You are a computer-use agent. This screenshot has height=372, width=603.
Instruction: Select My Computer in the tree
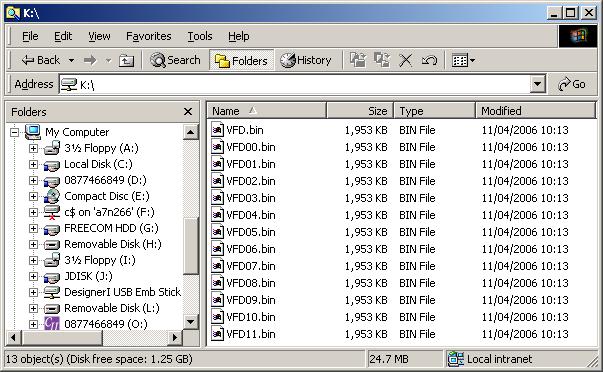point(77,132)
